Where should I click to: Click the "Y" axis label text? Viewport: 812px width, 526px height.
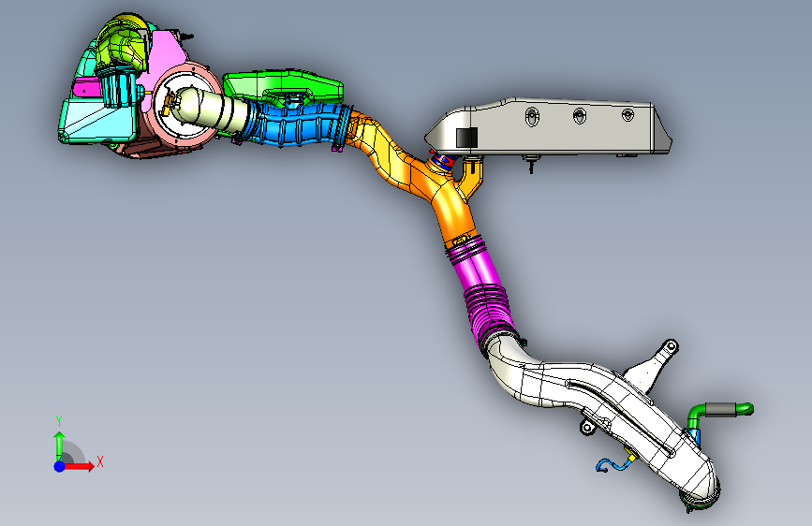pos(59,421)
